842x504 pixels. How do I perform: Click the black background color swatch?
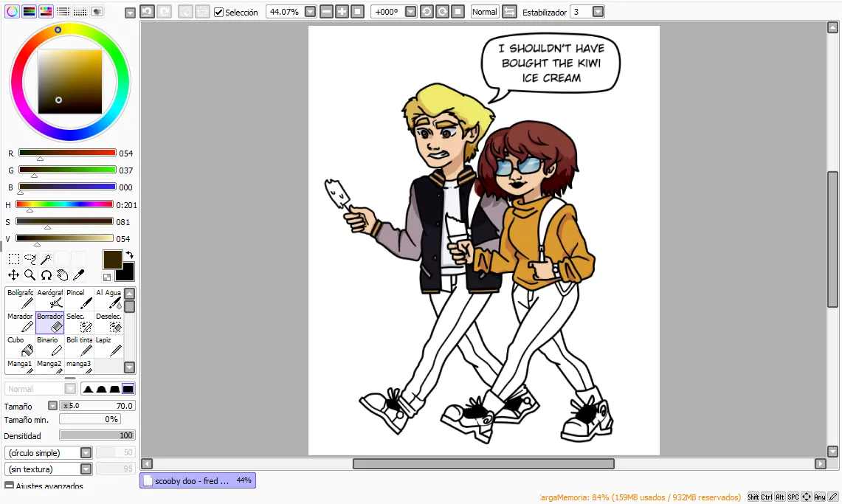tap(127, 273)
